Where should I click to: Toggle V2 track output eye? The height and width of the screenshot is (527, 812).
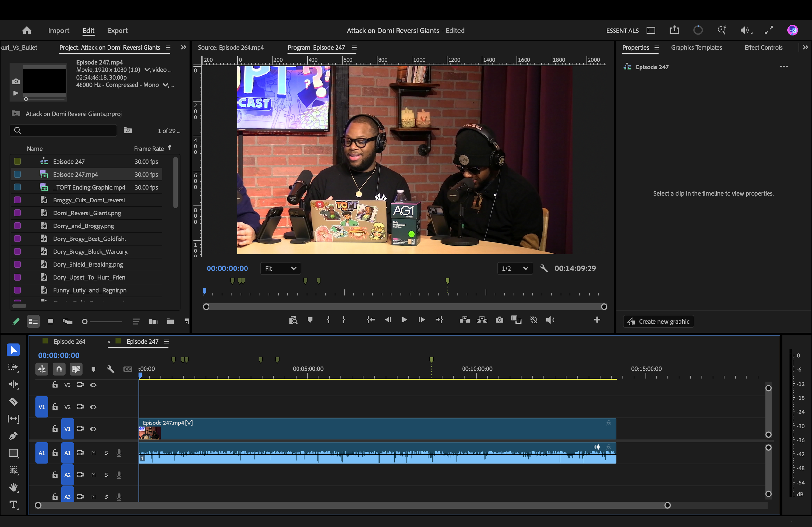[93, 407]
